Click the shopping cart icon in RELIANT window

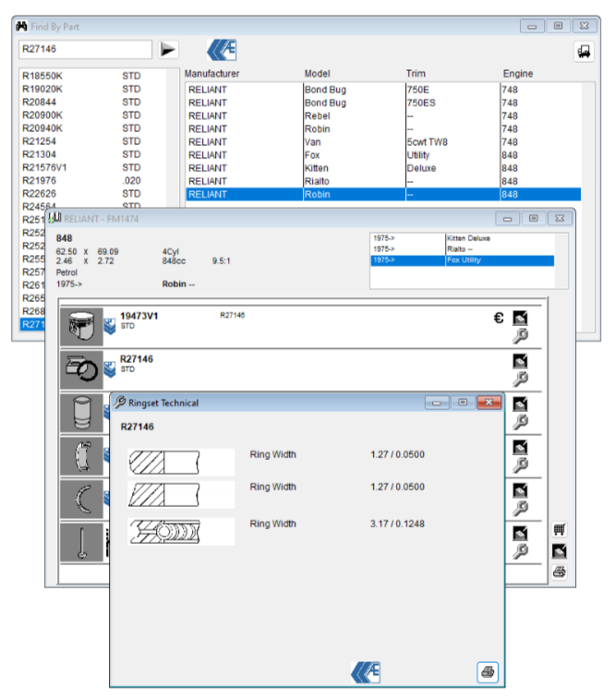click(x=560, y=530)
